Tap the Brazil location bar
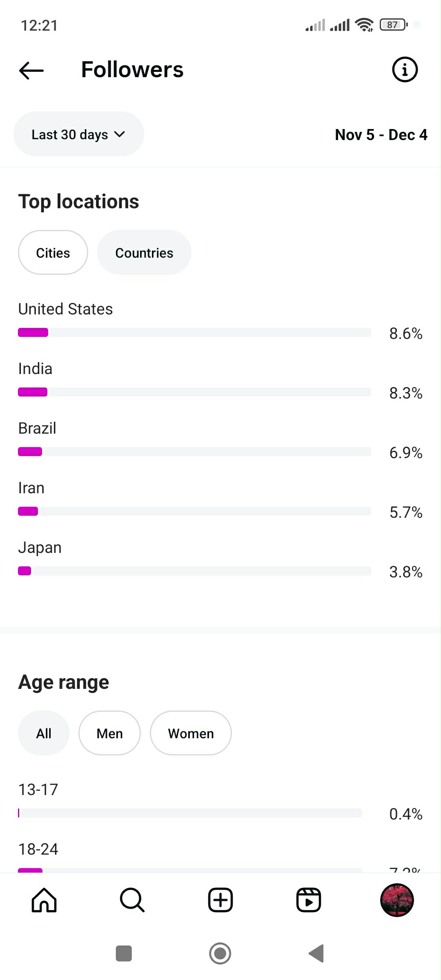 pos(194,452)
